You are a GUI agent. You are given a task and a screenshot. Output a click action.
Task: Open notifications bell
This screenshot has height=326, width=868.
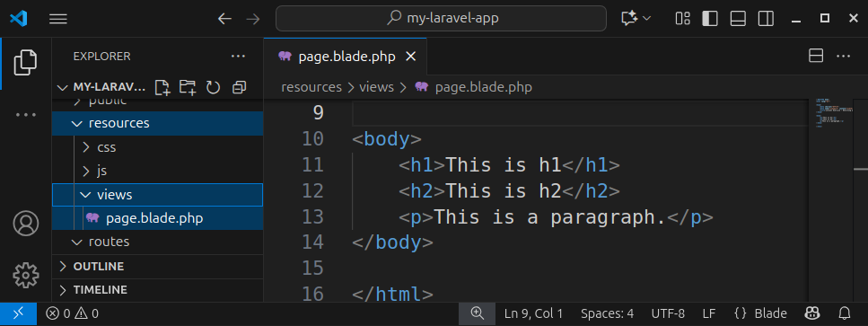(x=845, y=313)
